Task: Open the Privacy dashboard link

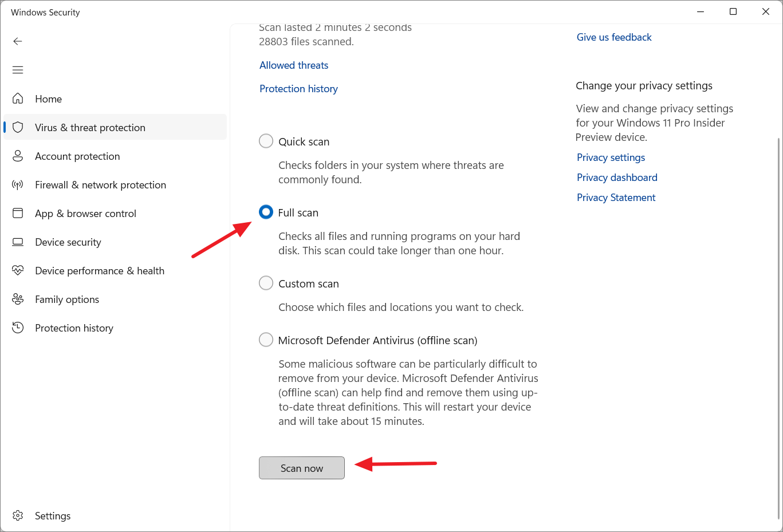Action: point(617,178)
